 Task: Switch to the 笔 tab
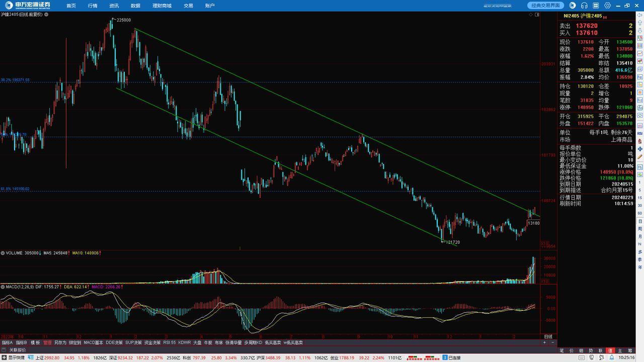click(x=561, y=350)
